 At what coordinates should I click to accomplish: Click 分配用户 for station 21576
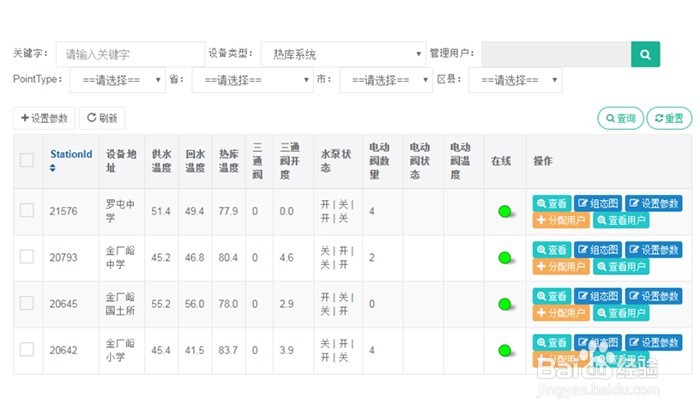click(561, 220)
